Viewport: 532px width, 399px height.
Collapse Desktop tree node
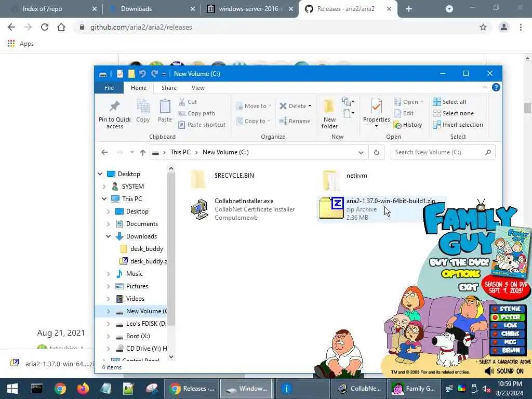100,174
